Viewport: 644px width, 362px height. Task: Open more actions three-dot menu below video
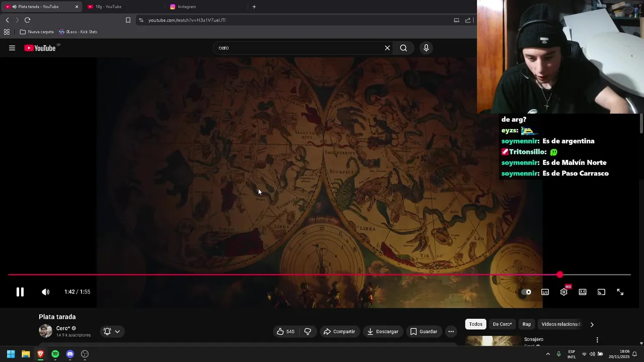451,332
